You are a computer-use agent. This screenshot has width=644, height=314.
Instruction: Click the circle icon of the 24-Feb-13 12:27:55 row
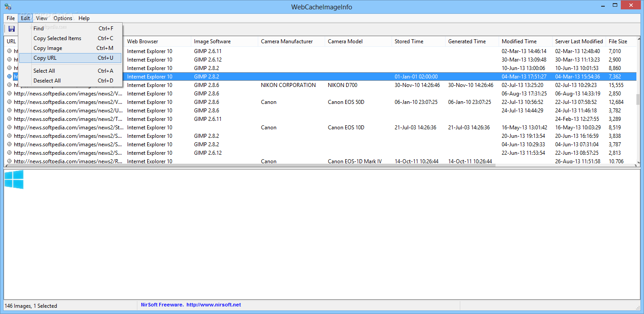9,119
